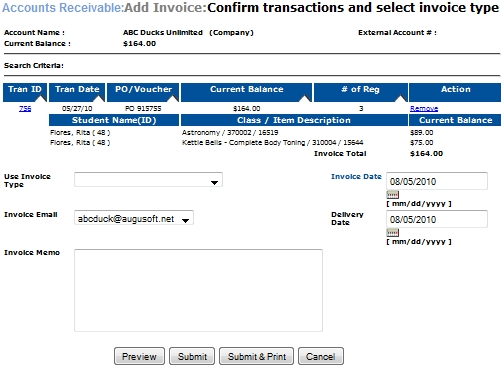Open transaction 756 link

click(25, 109)
